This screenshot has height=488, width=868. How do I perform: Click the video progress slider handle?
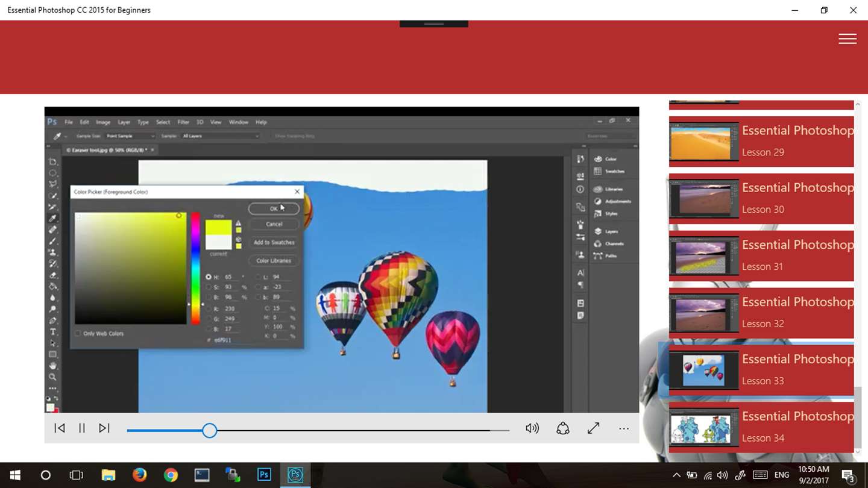coord(209,430)
